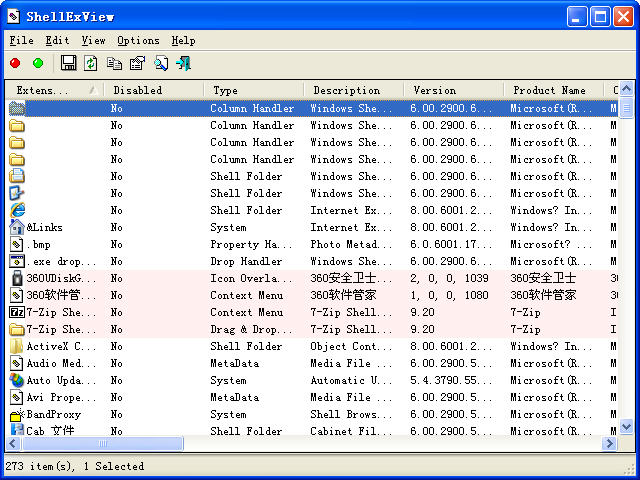The width and height of the screenshot is (640, 480).
Task: Click 'Icon Overla...' type cell
Action: pos(251,278)
